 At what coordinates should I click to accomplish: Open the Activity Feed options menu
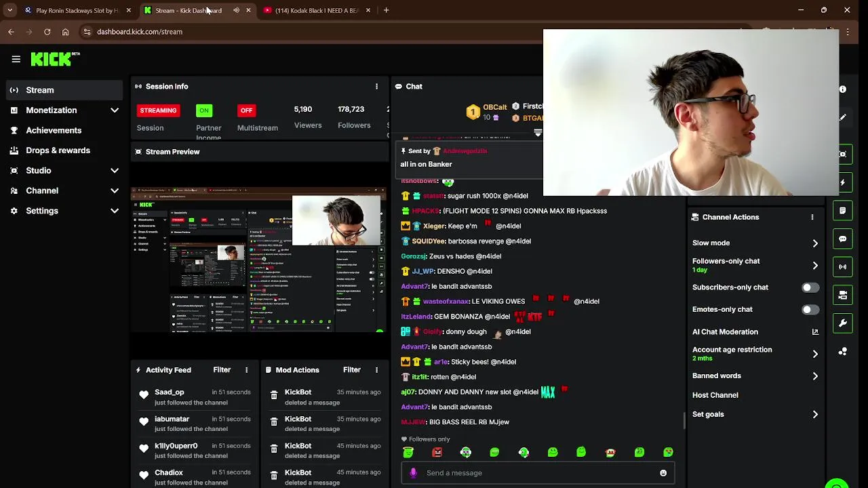click(x=246, y=370)
